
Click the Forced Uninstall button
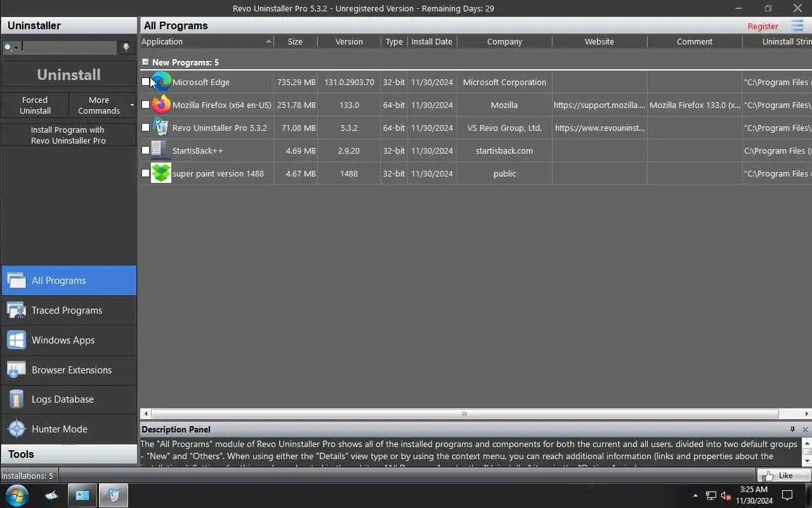click(x=35, y=105)
